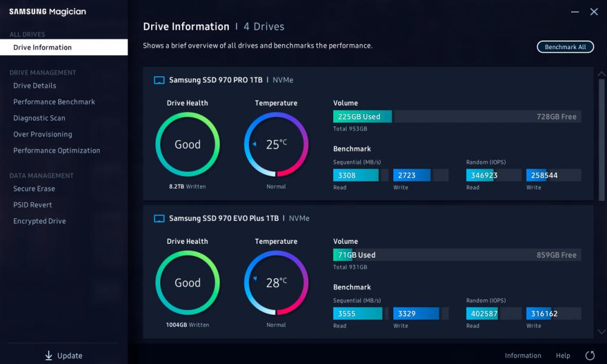Click the 402587 random read bar
The height and width of the screenshot is (364, 607).
tap(493, 314)
